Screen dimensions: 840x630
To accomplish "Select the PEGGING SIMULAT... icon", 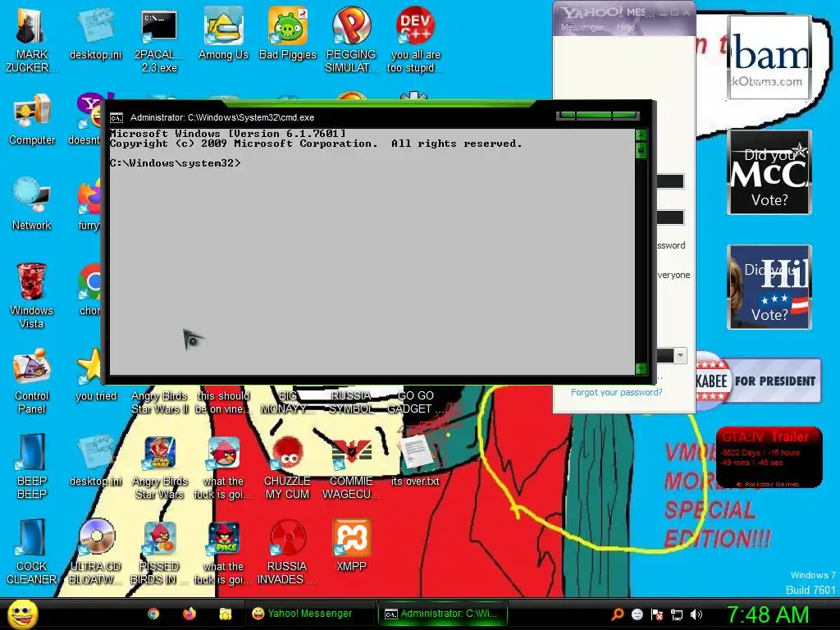I will coord(351,39).
